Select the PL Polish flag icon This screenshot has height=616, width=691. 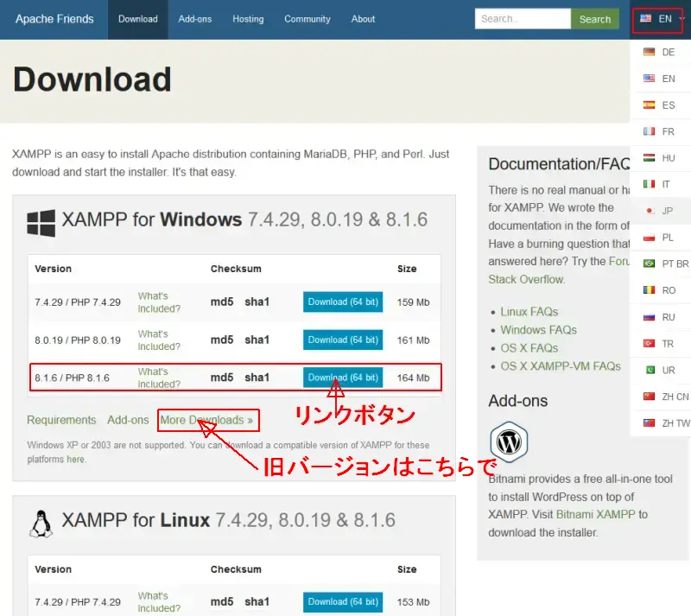[x=649, y=238]
